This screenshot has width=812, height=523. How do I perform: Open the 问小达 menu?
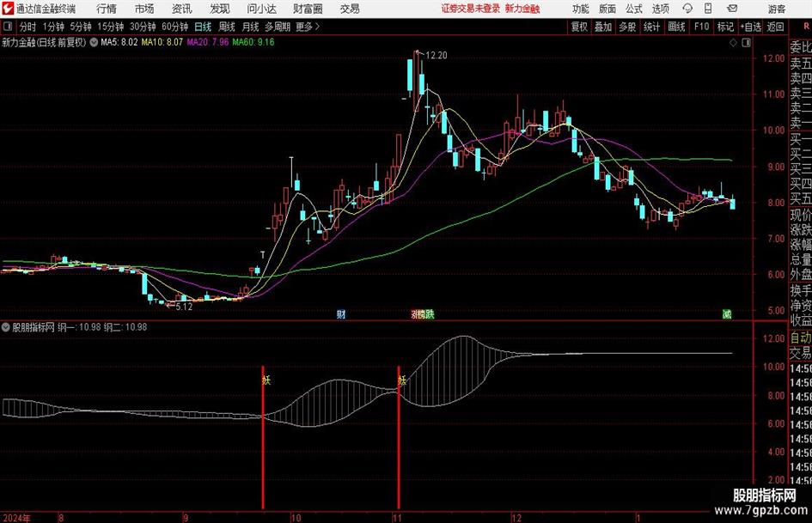tap(261, 9)
